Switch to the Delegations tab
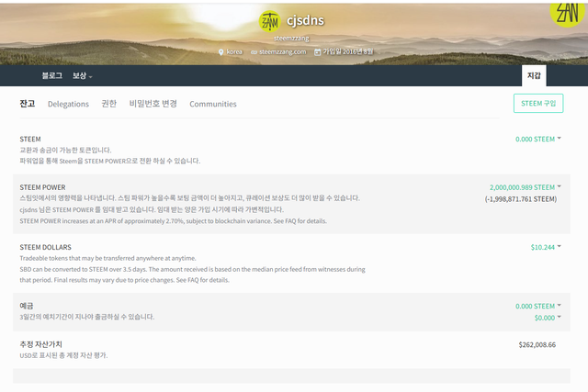 coord(68,104)
